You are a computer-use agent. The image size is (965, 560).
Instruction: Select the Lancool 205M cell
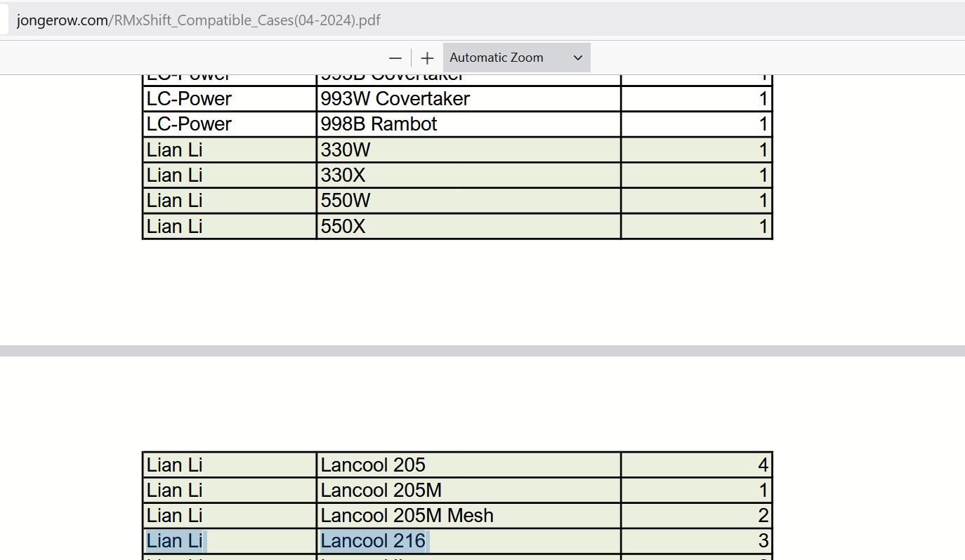point(468,490)
